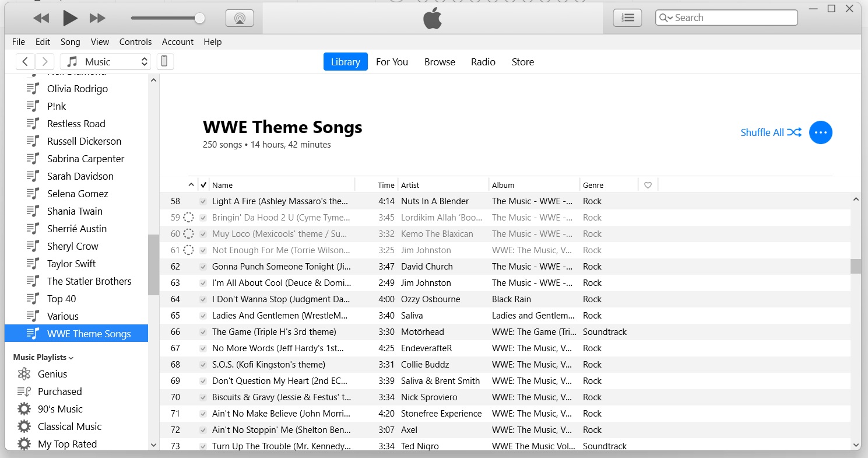868x458 pixels.
Task: Toggle the checkbox for Biscuits & Gravy
Action: 203,397
